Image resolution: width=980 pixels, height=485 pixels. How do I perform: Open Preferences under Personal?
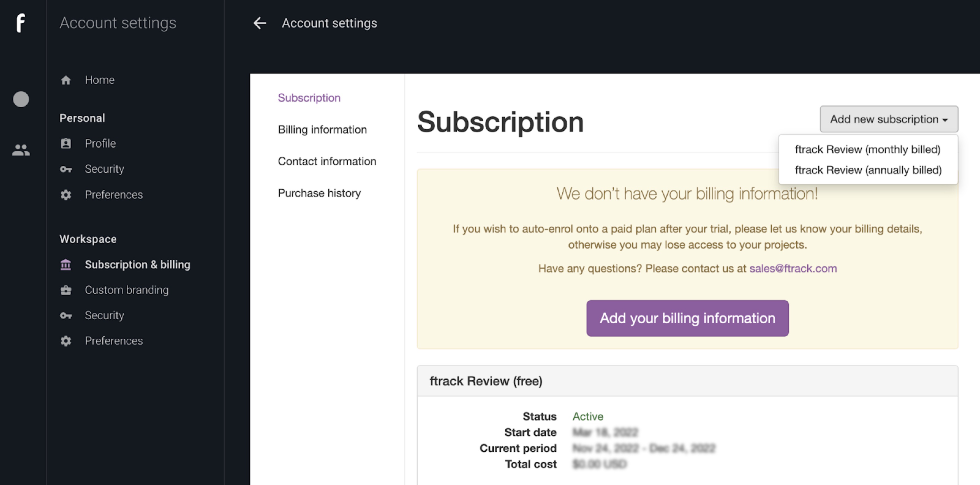point(114,195)
